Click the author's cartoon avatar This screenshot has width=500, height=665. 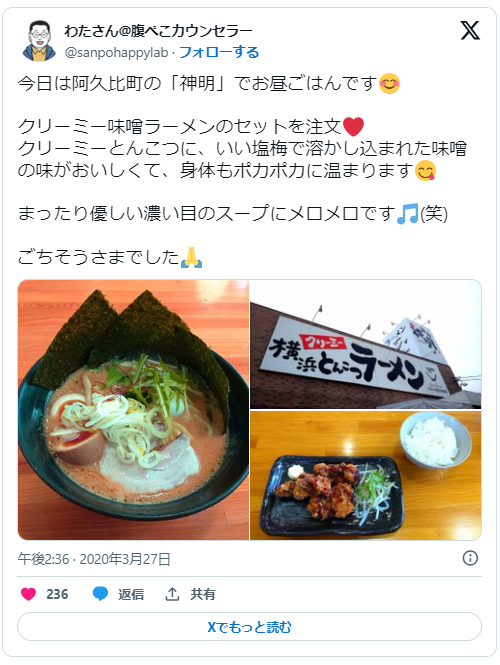click(39, 41)
